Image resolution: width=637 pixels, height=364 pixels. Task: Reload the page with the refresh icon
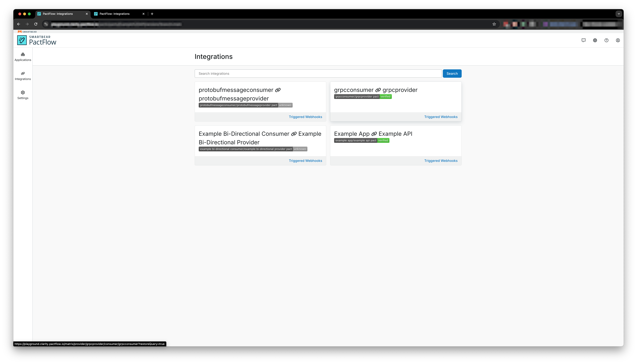(36, 24)
